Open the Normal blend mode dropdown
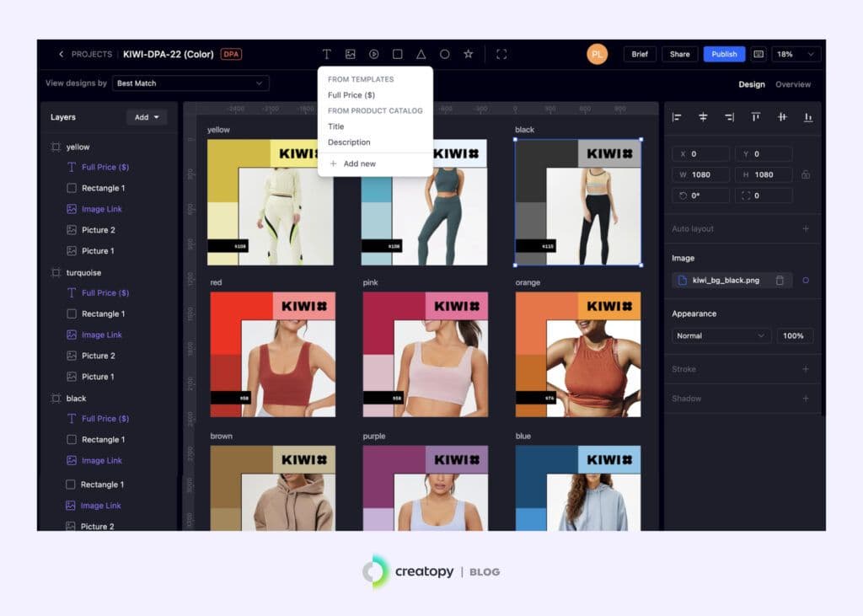 tap(721, 335)
